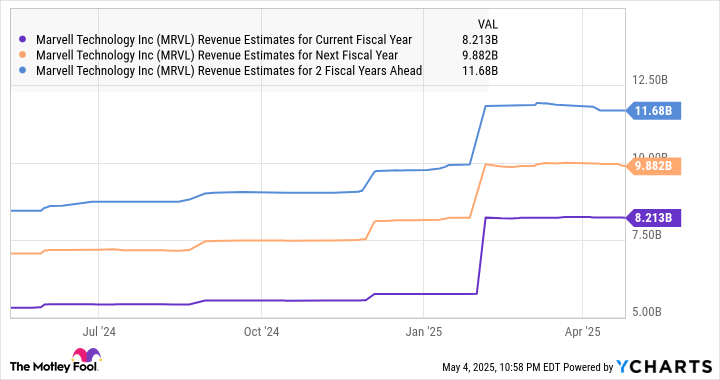Click the orange Next Fiscal Year legend dot

(x=22, y=56)
